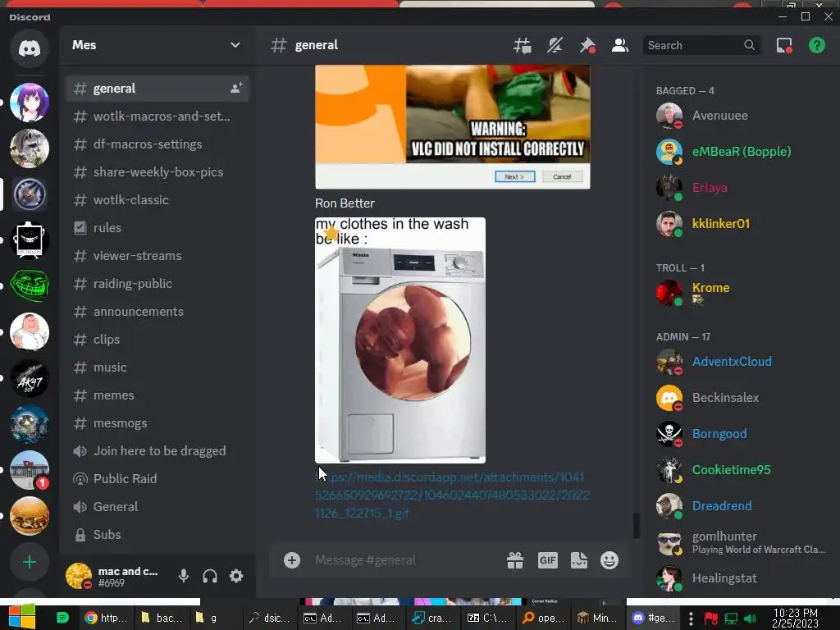The height and width of the screenshot is (630, 840).
Task: Open GIF picker button
Action: point(547,560)
